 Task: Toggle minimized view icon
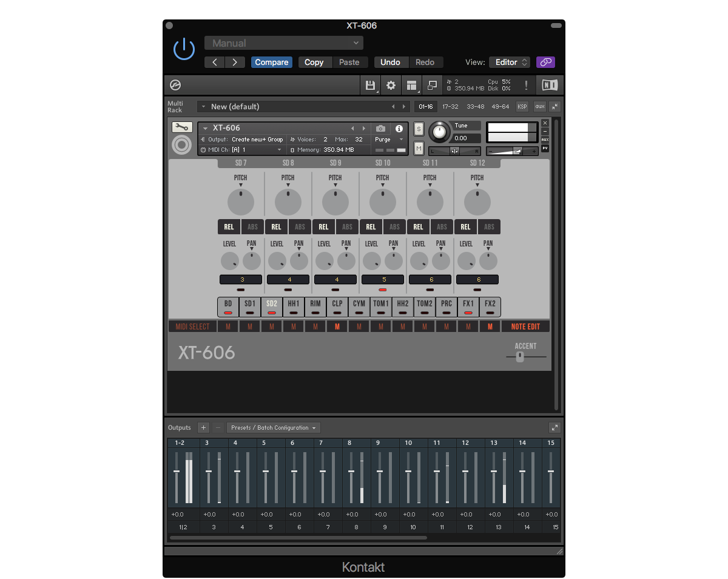point(433,85)
